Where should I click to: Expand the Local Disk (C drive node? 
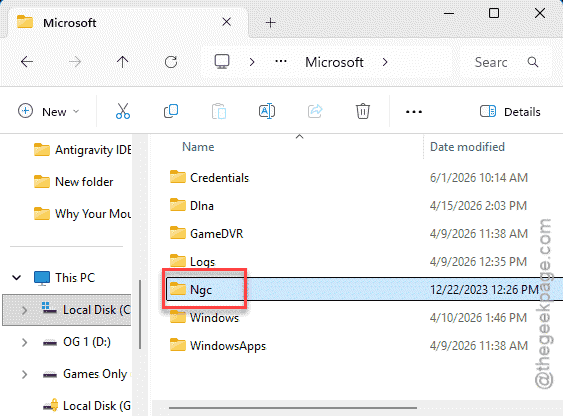pos(24,310)
